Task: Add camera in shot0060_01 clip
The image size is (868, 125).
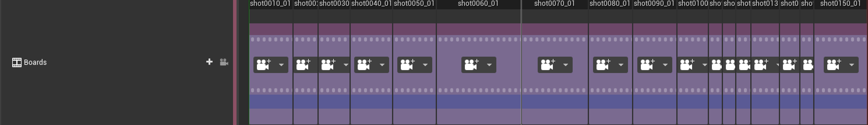Action: click(472, 65)
